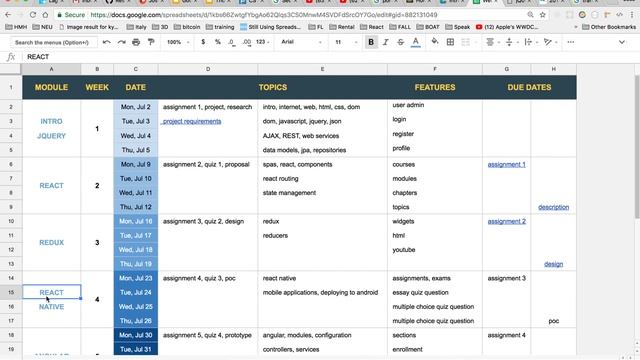The height and width of the screenshot is (360, 640).
Task: Select the 'AJAX, REST, web services' cell
Action: pos(322,136)
